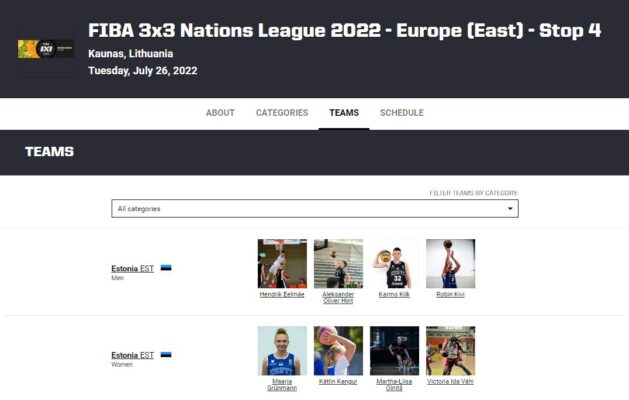
Task: Click the dropdown arrow of category filter
Action: click(x=510, y=209)
